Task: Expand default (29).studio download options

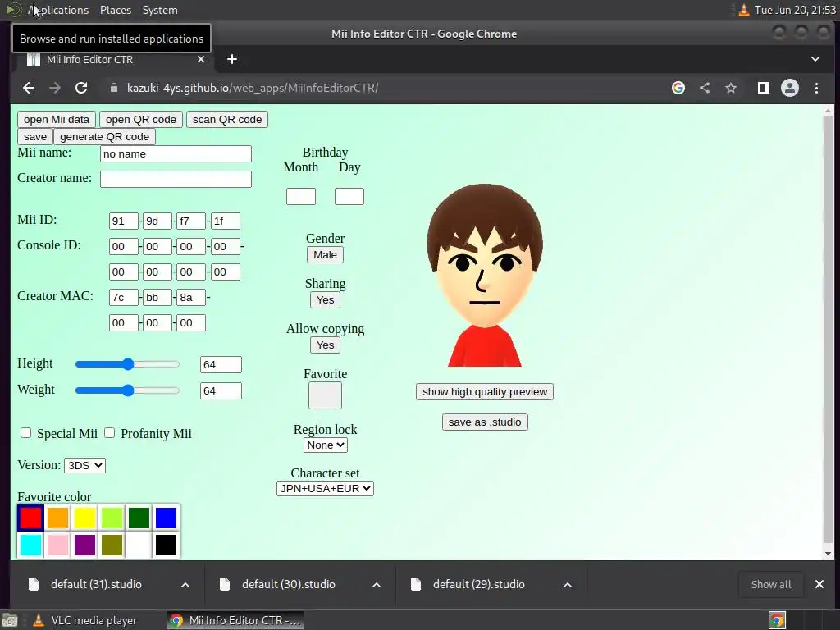Action: tap(568, 584)
